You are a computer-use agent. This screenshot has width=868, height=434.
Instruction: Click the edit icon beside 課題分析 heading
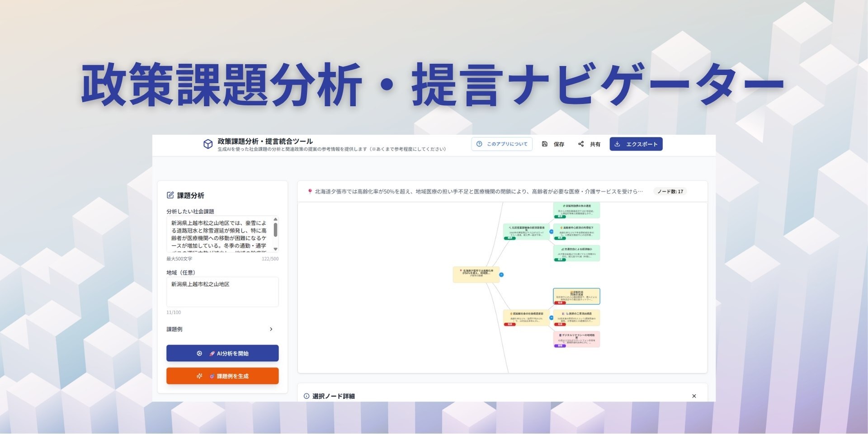click(170, 195)
